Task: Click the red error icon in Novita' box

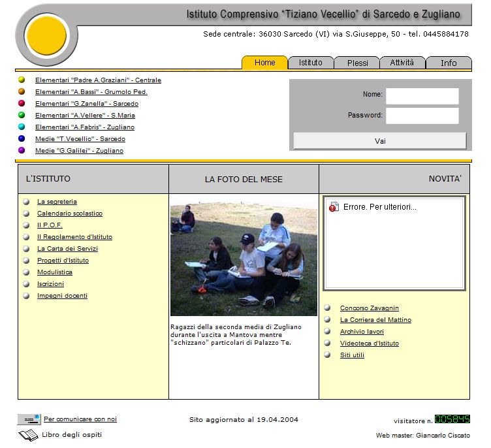Action: [334, 207]
